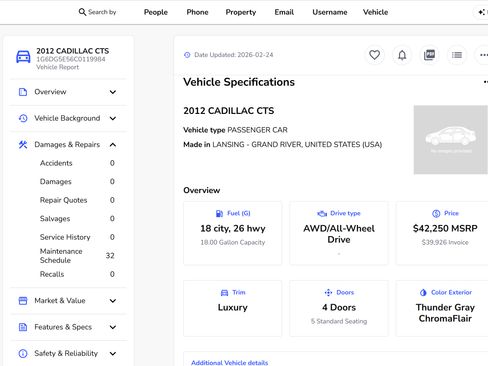The image size is (488, 366).
Task: Open Recalls in sidebar
Action: (52, 274)
